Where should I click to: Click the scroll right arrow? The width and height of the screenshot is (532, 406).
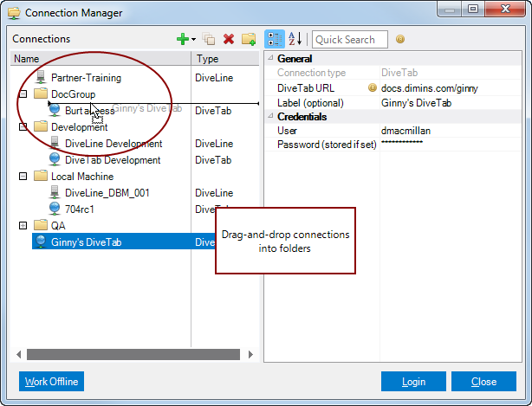pyautogui.click(x=250, y=354)
